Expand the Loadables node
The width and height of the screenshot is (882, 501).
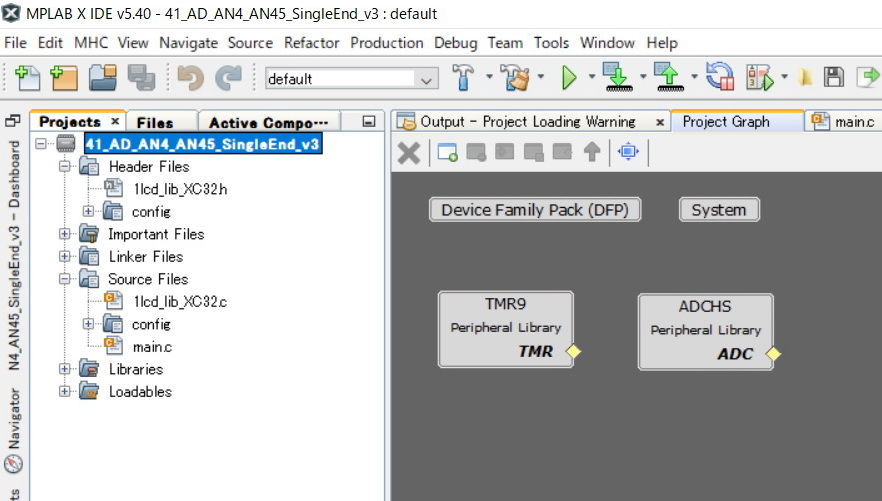(x=65, y=391)
